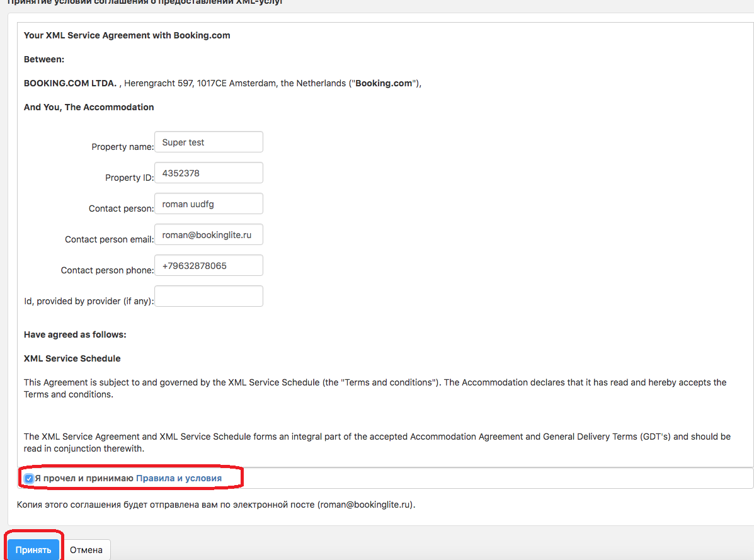Click the 'Копия этого соглашения' email notice text
Screen dimensions: 754x560
point(216,505)
